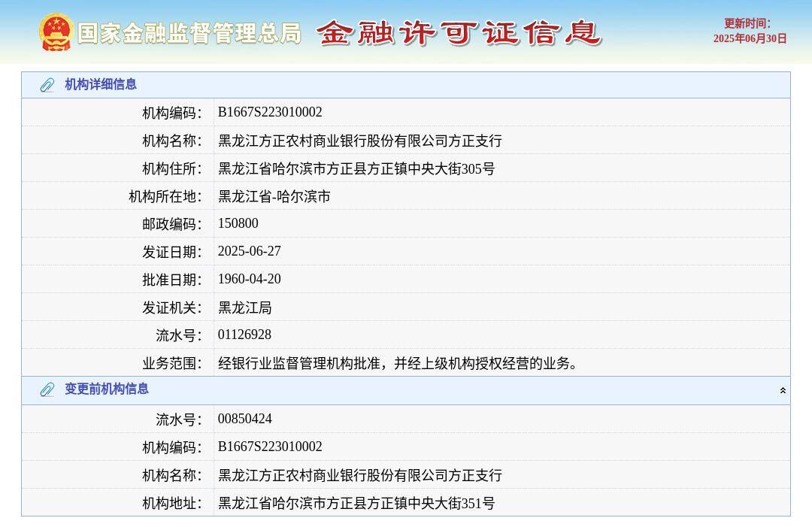Select the first 机构编码 value B1667S223010002
The image size is (812, 527).
pos(270,112)
